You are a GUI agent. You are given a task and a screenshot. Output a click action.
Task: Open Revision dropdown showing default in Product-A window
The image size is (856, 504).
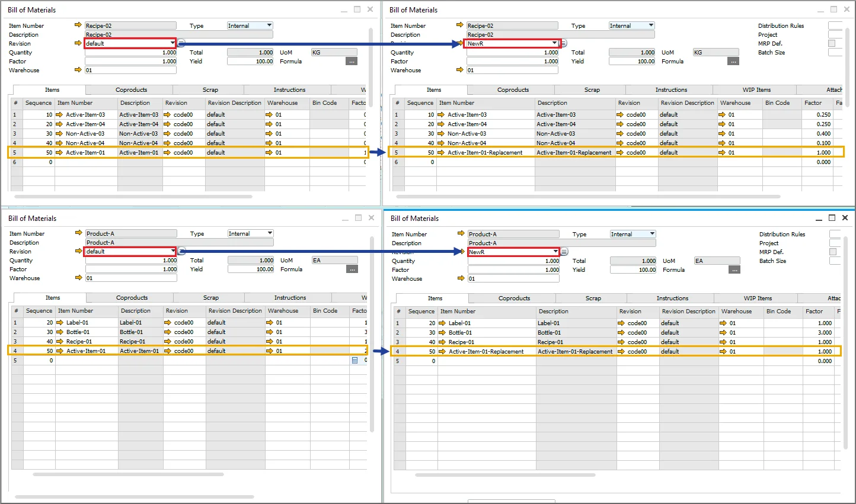(173, 251)
